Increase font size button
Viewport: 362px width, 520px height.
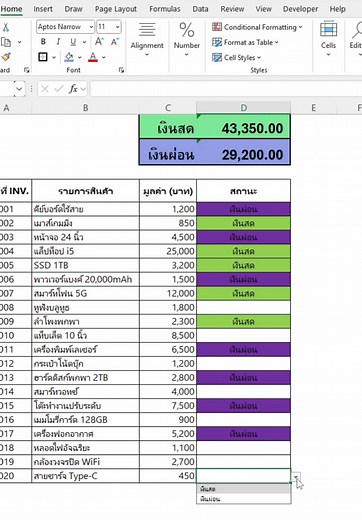click(x=99, y=42)
